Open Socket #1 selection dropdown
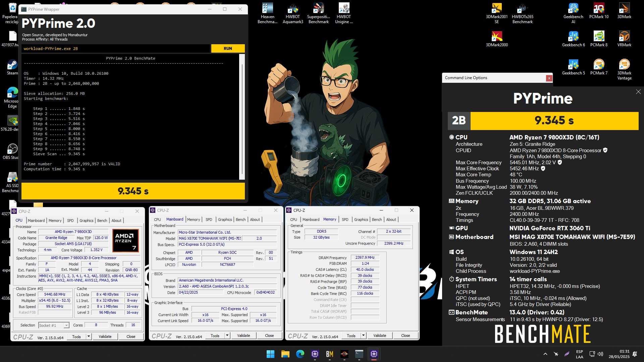 (x=54, y=325)
